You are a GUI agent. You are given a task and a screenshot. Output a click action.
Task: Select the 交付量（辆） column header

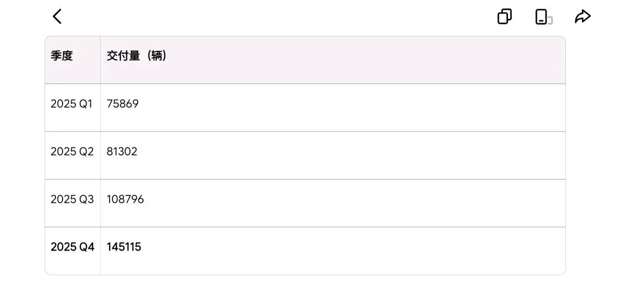137,56
